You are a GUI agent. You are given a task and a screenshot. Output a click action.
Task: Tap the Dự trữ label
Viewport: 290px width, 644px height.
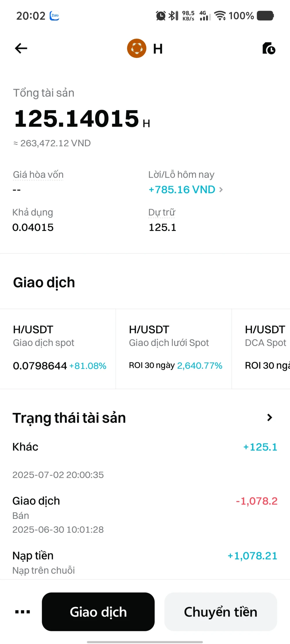click(x=162, y=212)
